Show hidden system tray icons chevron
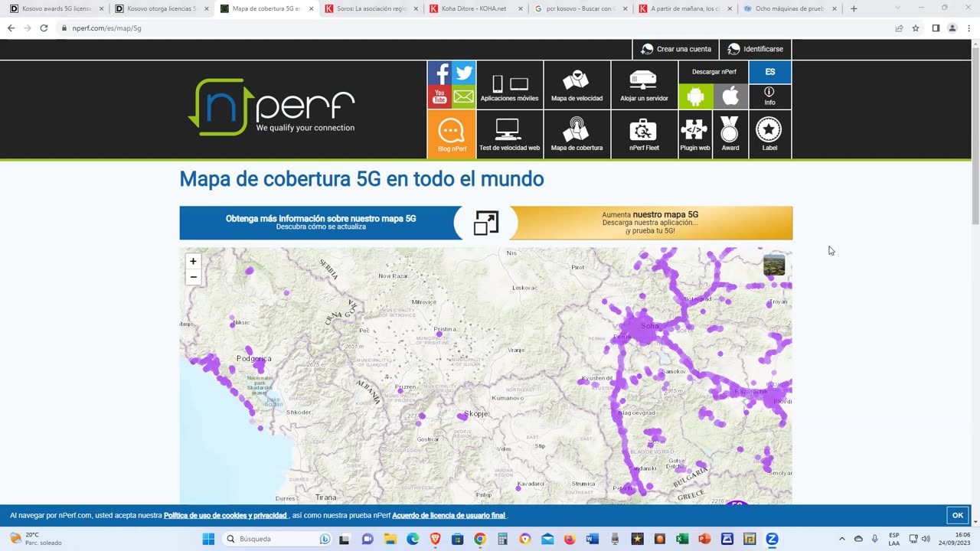This screenshot has width=980, height=551. (x=842, y=539)
